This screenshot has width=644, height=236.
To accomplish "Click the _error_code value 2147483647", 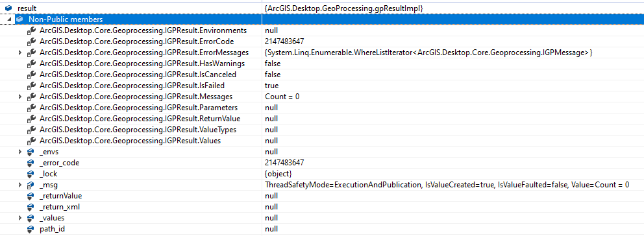I will tap(284, 163).
